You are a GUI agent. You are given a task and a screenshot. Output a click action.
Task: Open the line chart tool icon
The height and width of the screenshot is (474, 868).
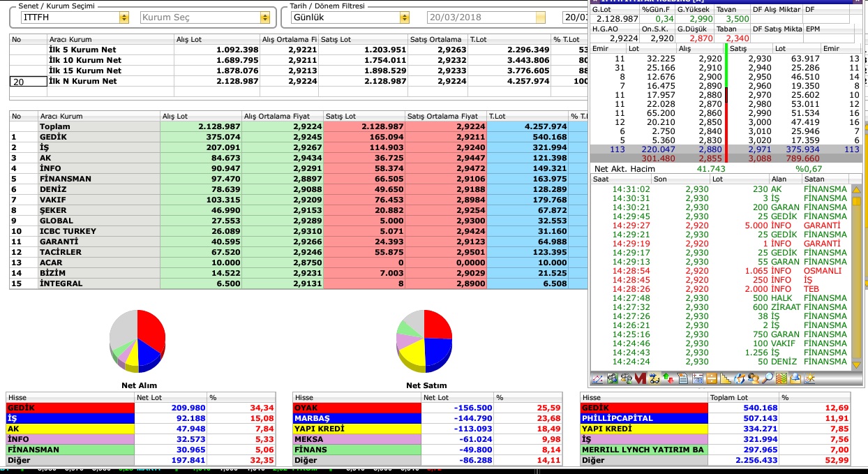point(597,379)
